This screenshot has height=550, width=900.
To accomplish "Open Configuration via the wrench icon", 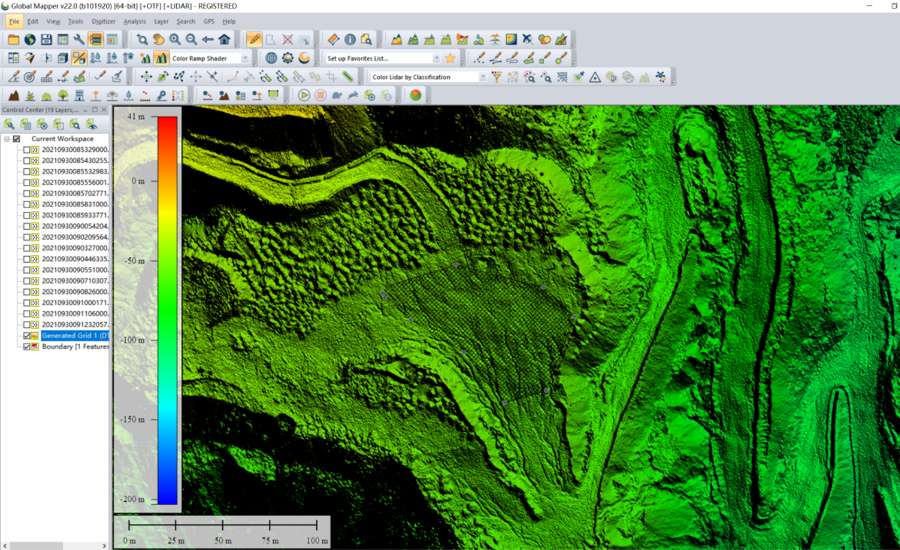I will click(79, 40).
